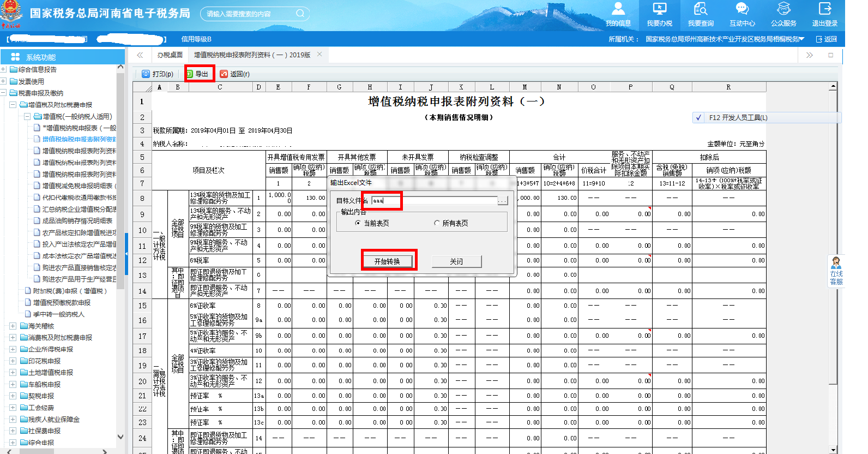Click the 目标文件名 filename input field
This screenshot has height=454, width=868.
433,201
